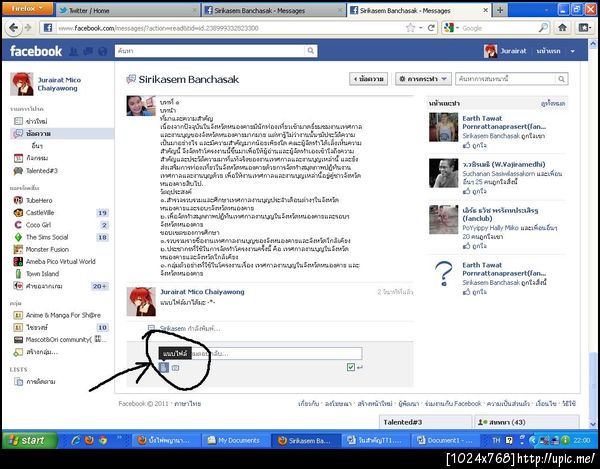The height and width of the screenshot is (469, 600).
Task: Click the URL address bar
Action: (x=230, y=28)
